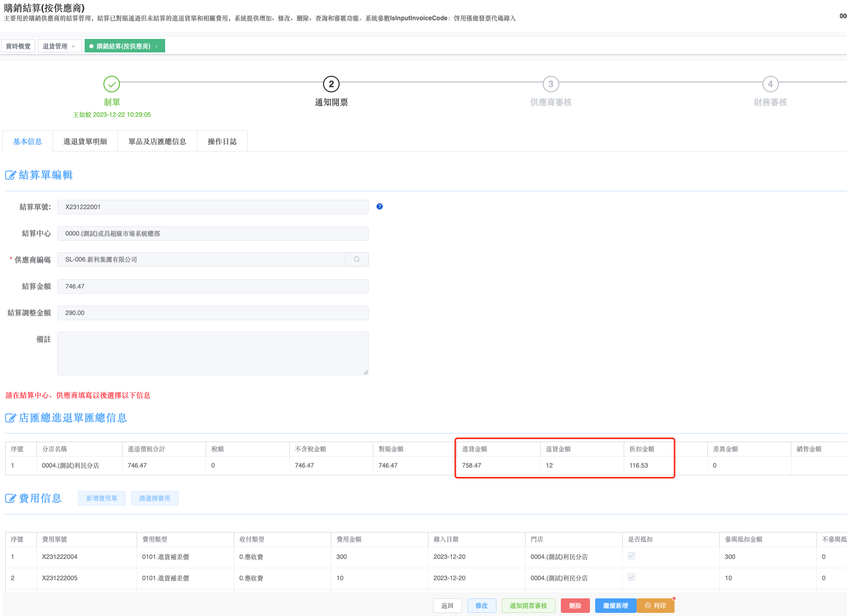Click the step 2 通知開票 circle
Viewport: 847px width, 616px height.
coord(331,84)
